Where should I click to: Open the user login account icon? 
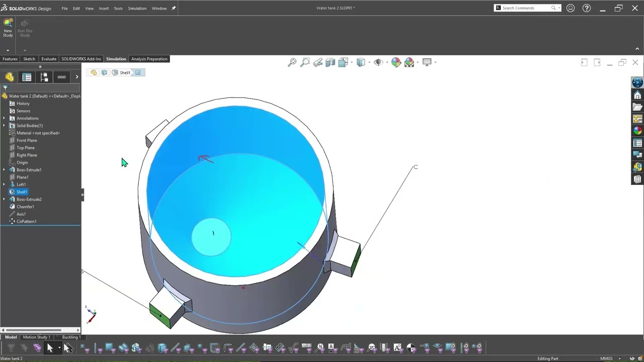pos(571,8)
